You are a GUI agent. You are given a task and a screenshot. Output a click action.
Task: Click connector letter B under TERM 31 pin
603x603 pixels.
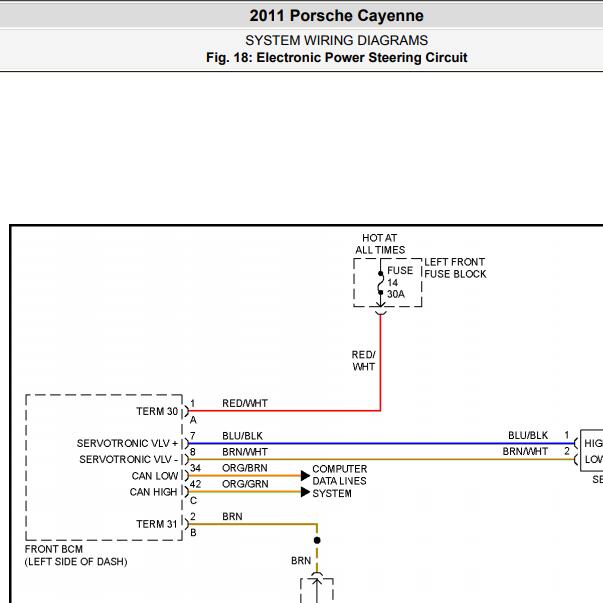193,533
